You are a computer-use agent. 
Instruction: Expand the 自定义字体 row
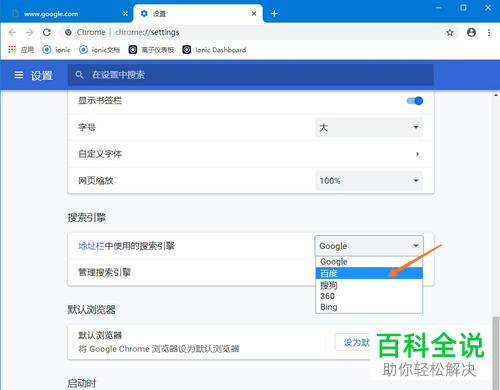click(x=251, y=154)
